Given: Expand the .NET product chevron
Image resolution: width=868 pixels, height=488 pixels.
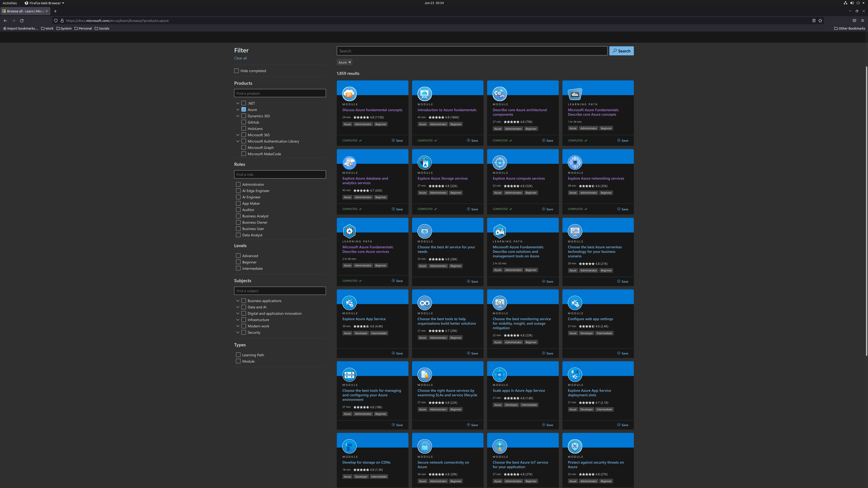Looking at the screenshot, I should [238, 103].
